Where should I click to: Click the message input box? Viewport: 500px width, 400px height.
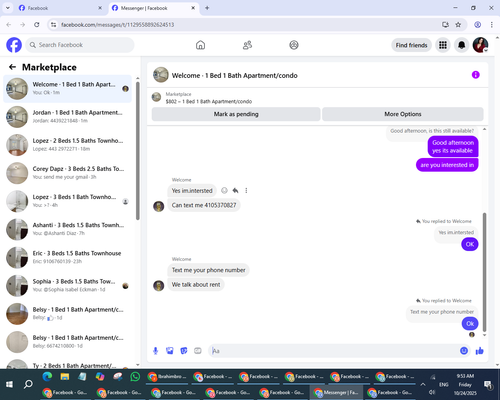(x=333, y=351)
